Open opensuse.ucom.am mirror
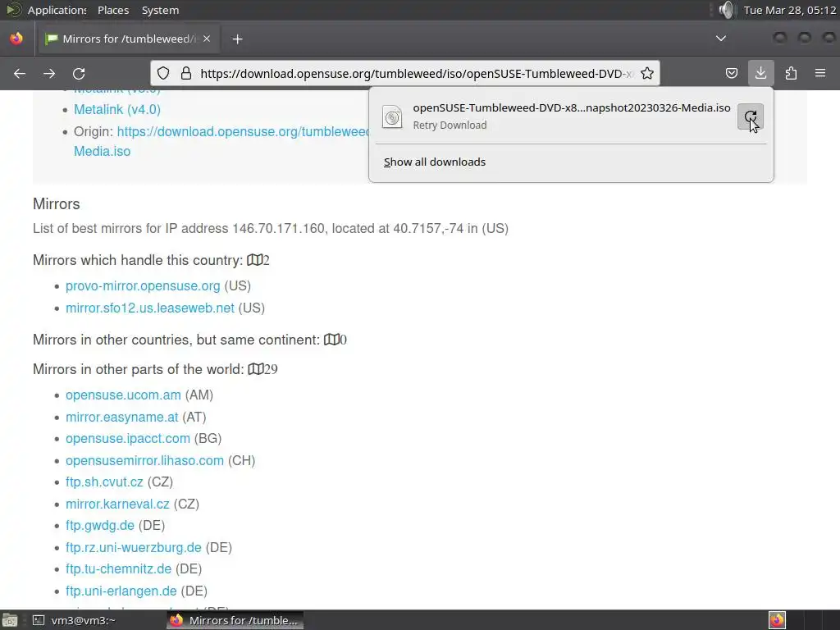 point(123,395)
